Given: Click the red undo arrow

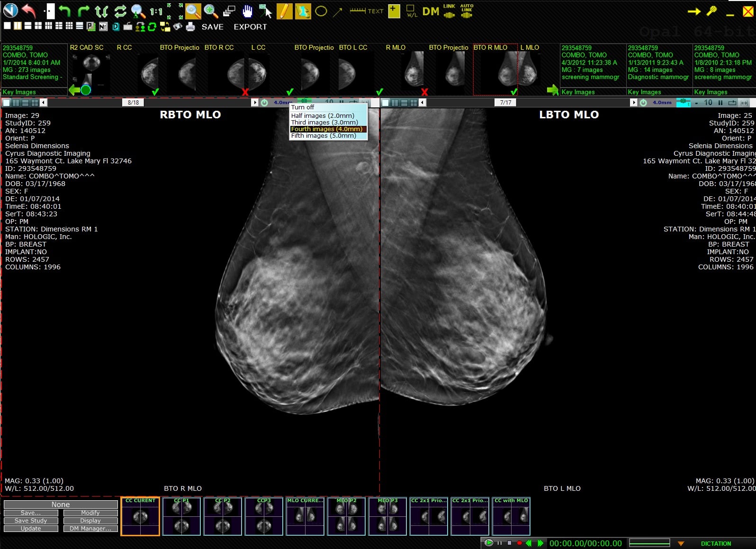Looking at the screenshot, I should [x=29, y=11].
